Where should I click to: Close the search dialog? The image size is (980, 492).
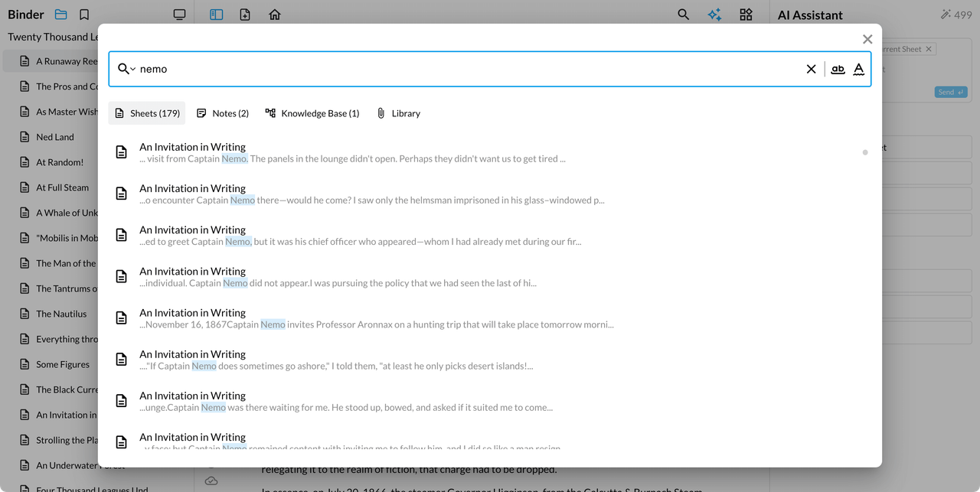(867, 39)
